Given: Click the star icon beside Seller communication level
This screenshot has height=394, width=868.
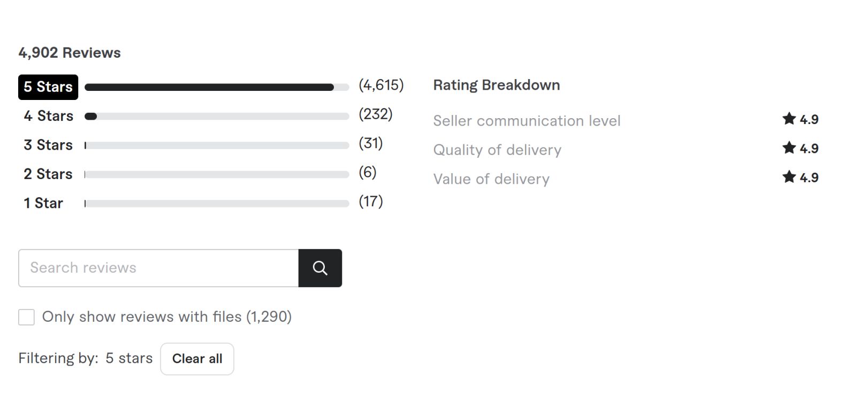Looking at the screenshot, I should click(x=789, y=119).
